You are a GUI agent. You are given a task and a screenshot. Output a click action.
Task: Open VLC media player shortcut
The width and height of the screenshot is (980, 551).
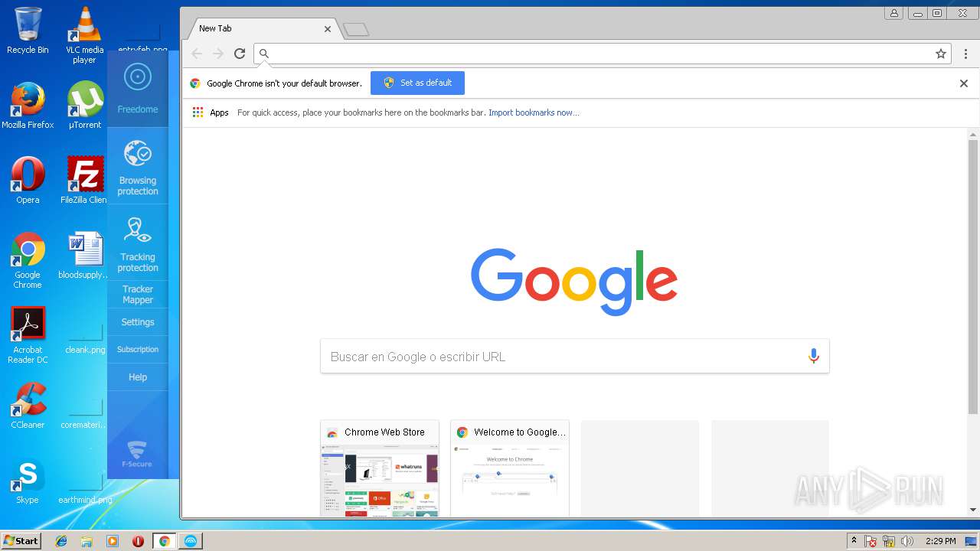pyautogui.click(x=84, y=35)
